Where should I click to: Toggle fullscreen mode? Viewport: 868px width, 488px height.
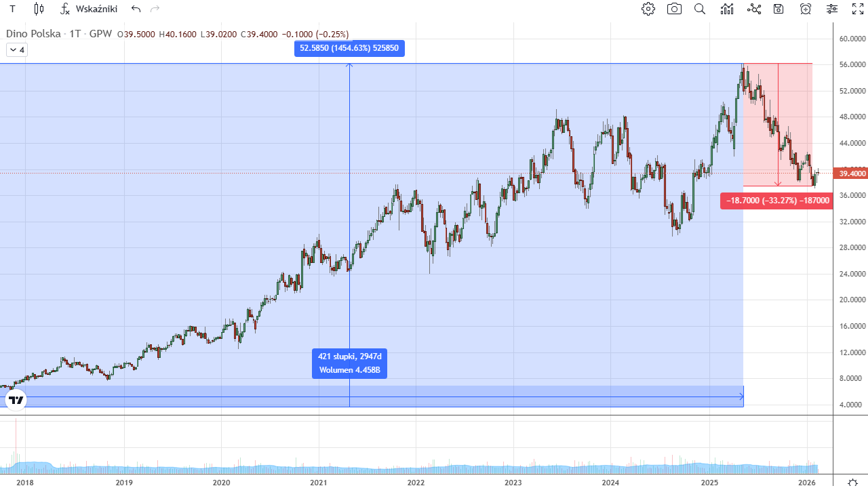click(858, 9)
